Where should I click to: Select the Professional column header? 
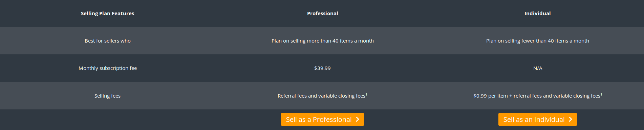click(x=322, y=14)
